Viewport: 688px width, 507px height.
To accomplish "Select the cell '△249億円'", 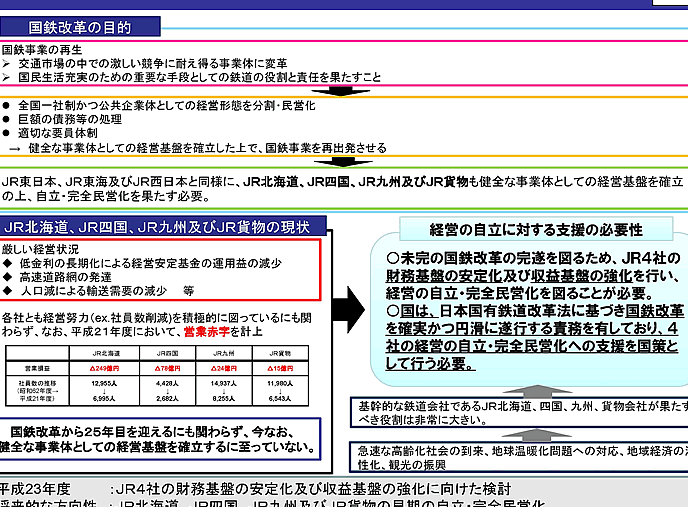I will 104,368.
